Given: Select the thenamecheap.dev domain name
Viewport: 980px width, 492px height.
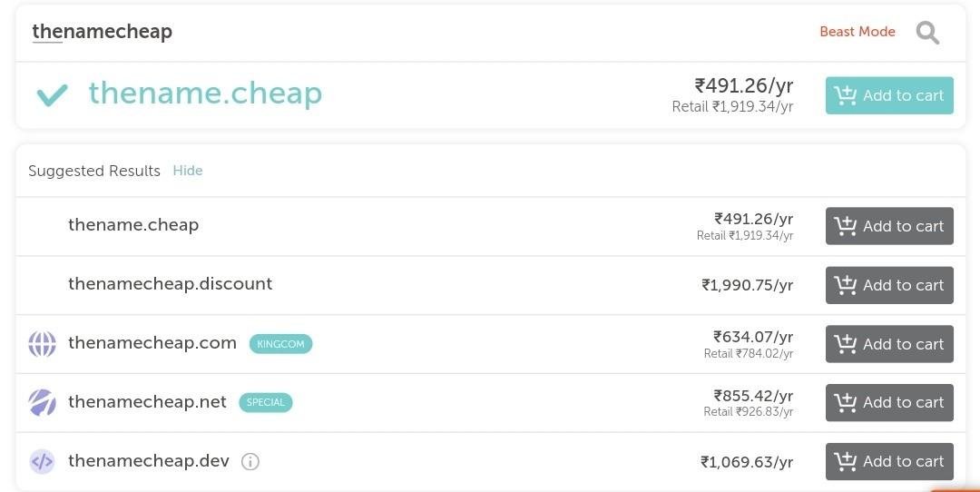Looking at the screenshot, I should (149, 461).
